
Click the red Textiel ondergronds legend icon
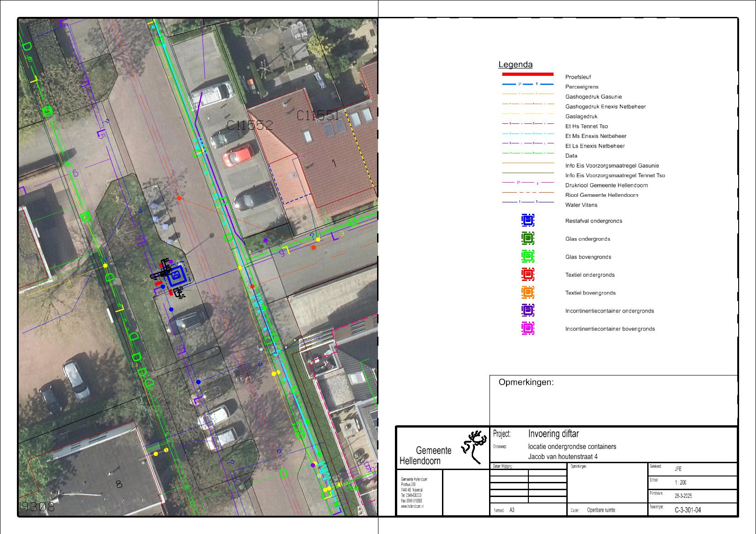[528, 274]
